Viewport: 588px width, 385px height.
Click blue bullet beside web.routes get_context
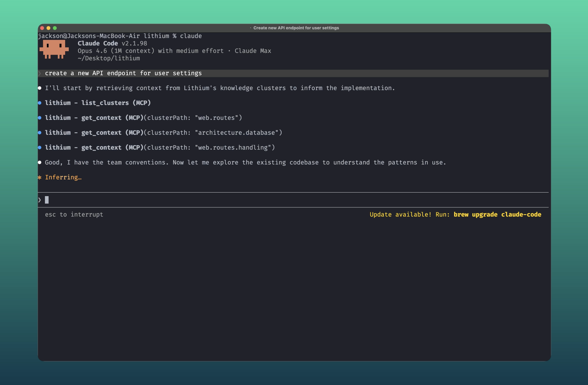40,118
